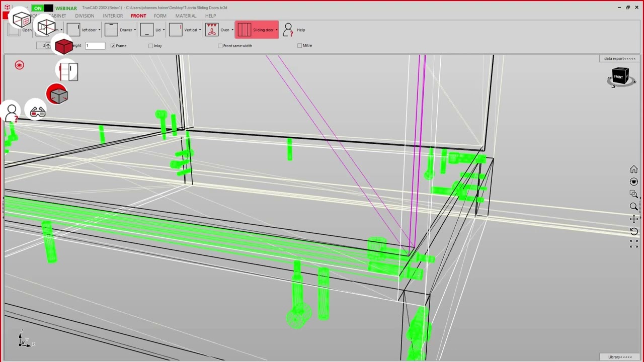Expand the Sliding door dropdown arrow
Viewport: 644px width, 362px height.
point(276,30)
